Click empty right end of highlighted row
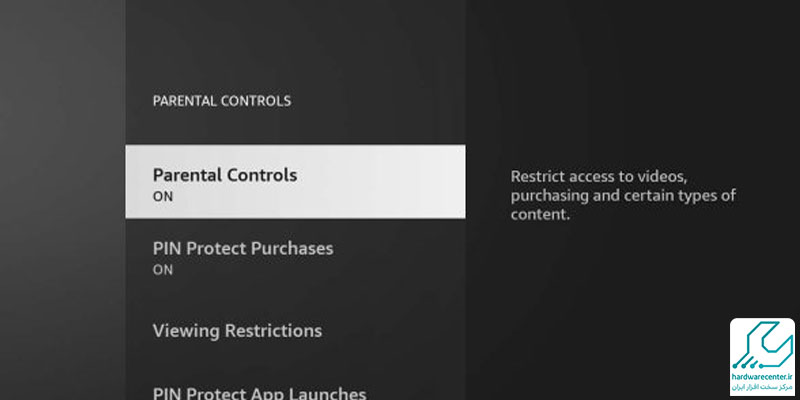The height and width of the screenshot is (400, 800). point(408,182)
